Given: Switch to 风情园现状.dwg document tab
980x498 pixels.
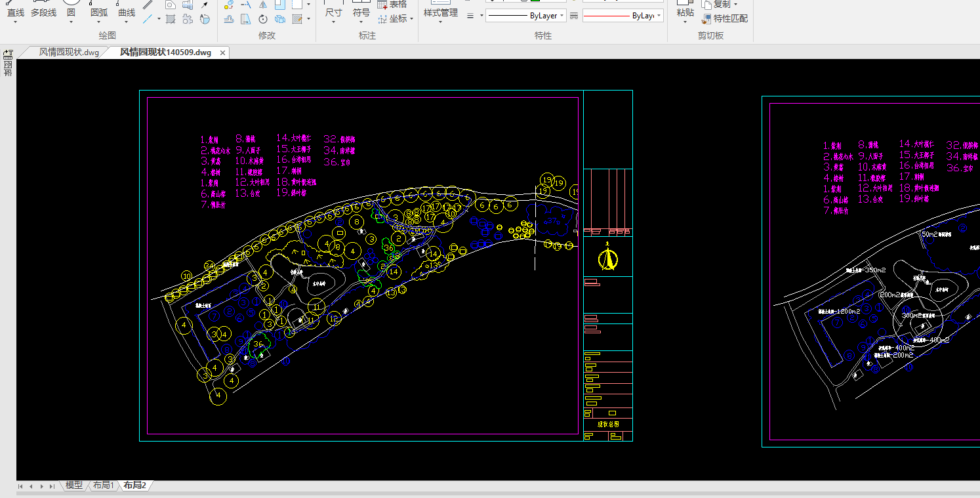Looking at the screenshot, I should coord(68,52).
